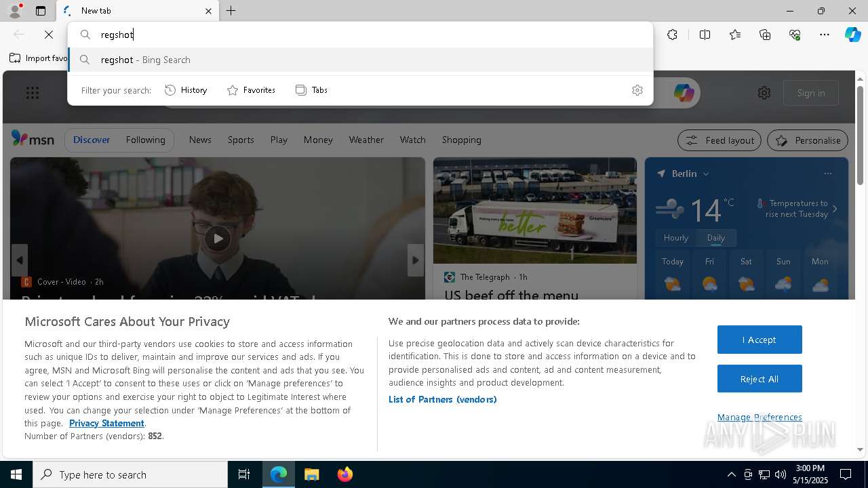This screenshot has width=868, height=488.
Task: Open Watch section
Action: pyautogui.click(x=412, y=140)
